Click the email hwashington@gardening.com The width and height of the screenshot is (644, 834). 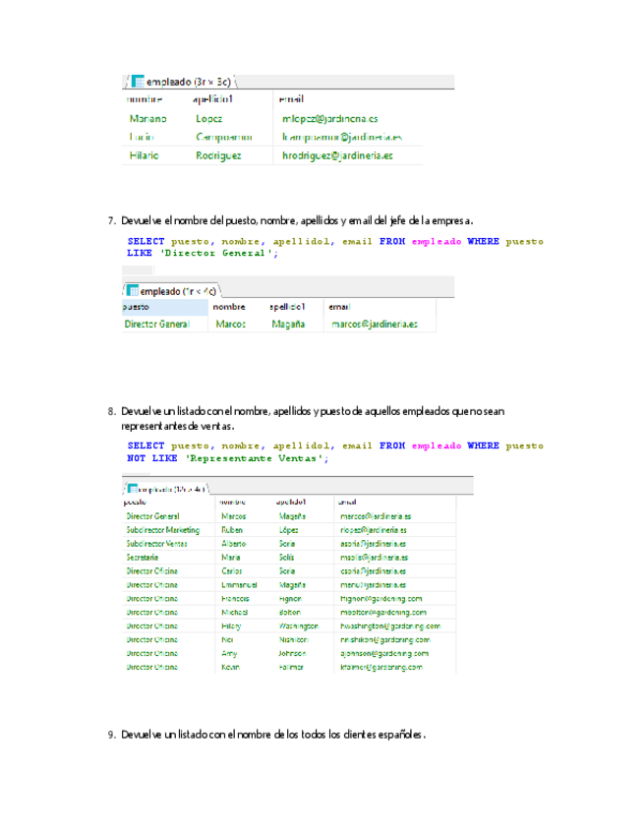click(390, 626)
